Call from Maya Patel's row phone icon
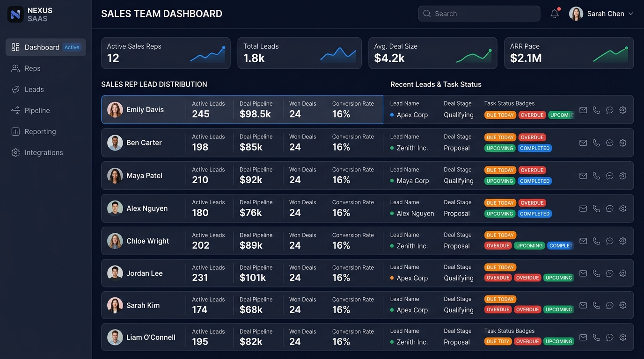 click(x=596, y=176)
